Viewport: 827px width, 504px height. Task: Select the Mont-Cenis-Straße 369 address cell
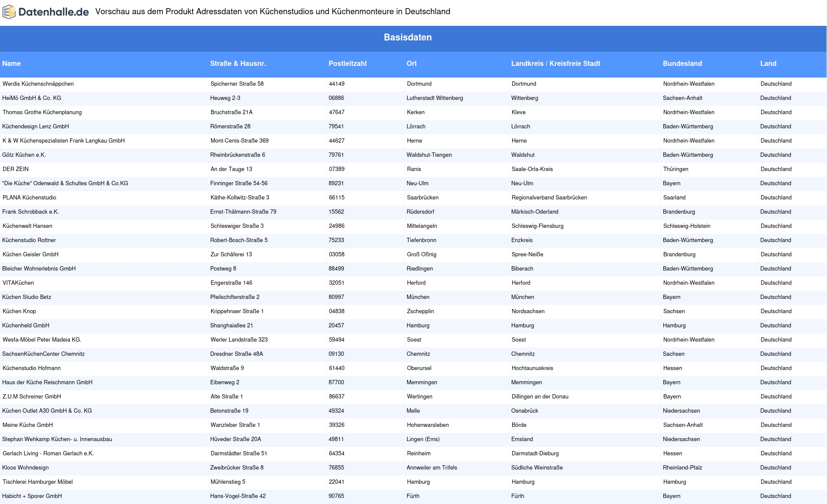pyautogui.click(x=239, y=141)
